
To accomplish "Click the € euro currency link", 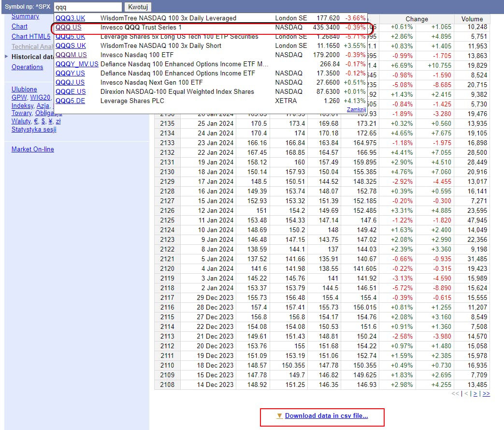I will click(x=36, y=121).
